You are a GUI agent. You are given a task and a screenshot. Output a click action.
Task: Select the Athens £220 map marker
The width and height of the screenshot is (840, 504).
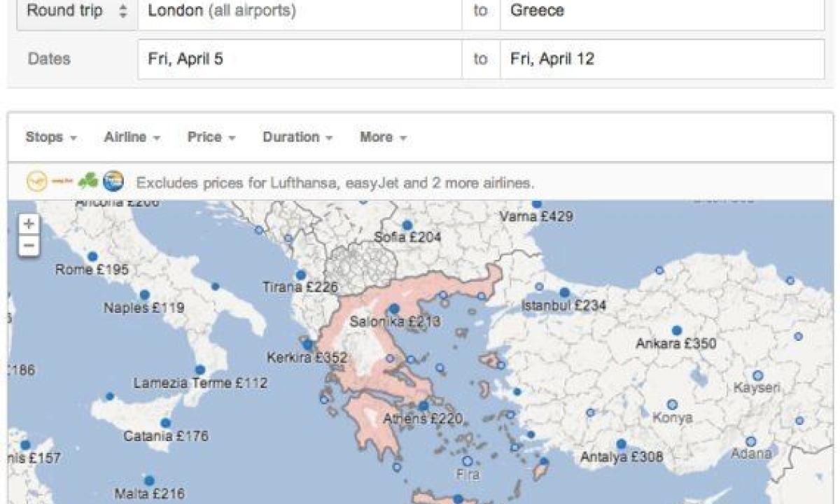(423, 406)
